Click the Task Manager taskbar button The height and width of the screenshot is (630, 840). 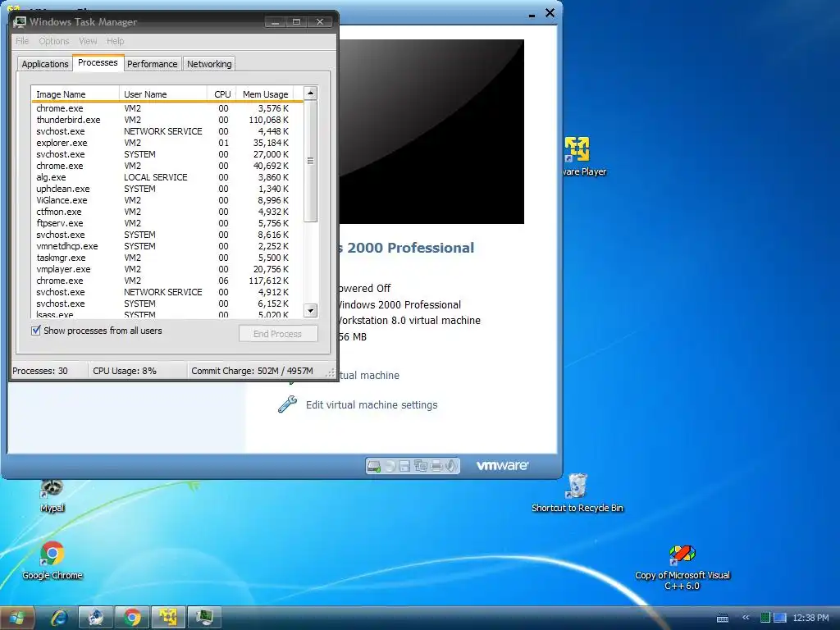(x=204, y=619)
